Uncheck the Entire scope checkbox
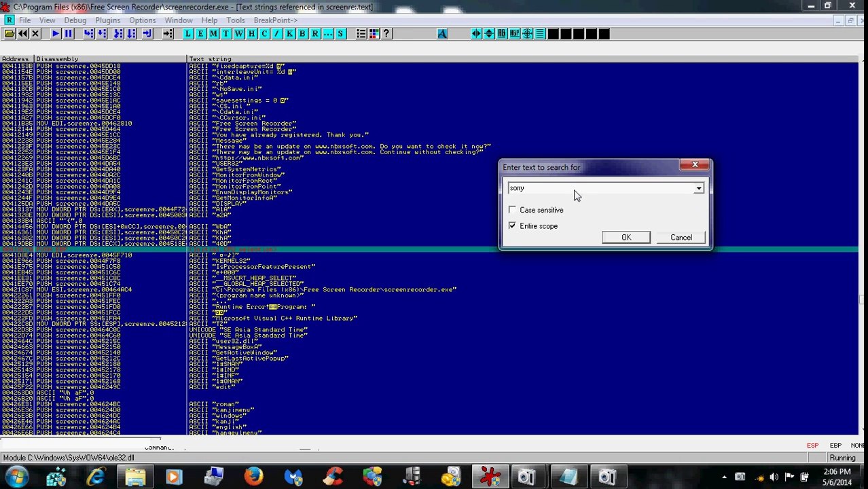The height and width of the screenshot is (489, 868). click(x=512, y=225)
